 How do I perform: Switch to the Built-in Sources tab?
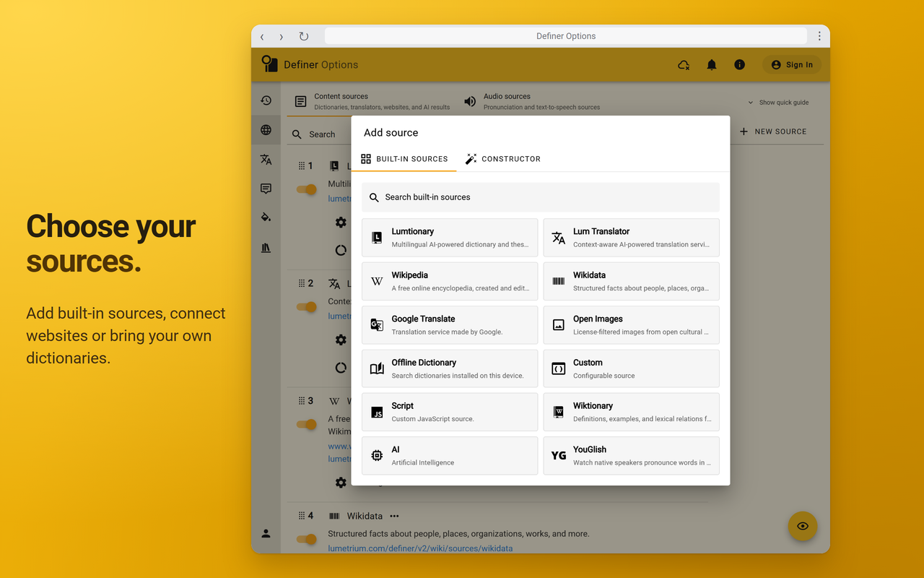pyautogui.click(x=404, y=159)
